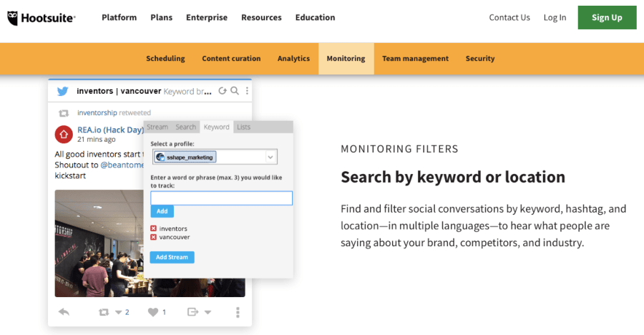Click the reply arrow under the tweet
644x335 pixels.
(x=64, y=312)
